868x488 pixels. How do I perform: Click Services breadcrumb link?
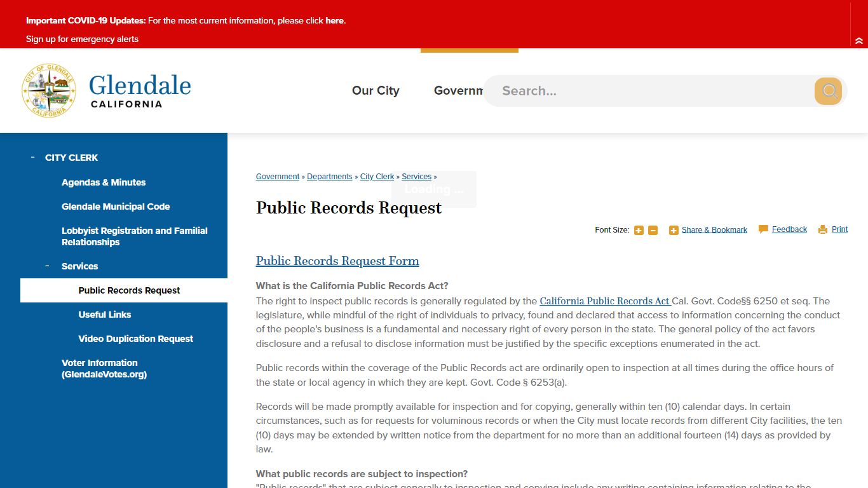(416, 177)
